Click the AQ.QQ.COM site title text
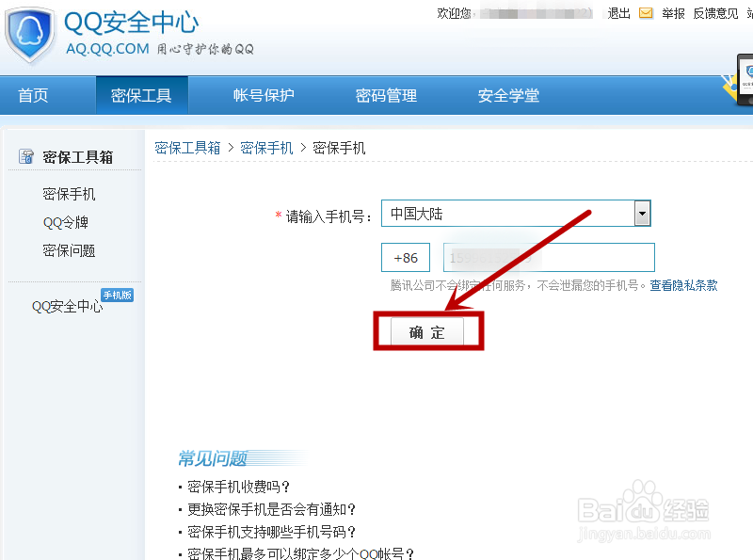The width and height of the screenshot is (753, 560). (x=107, y=49)
